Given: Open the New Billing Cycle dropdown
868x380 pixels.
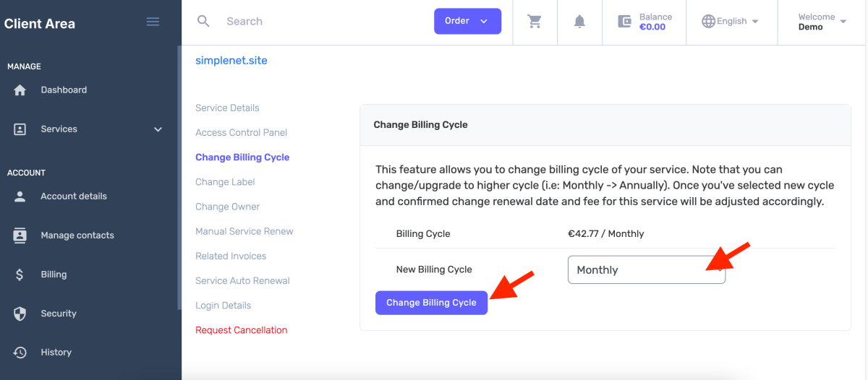Looking at the screenshot, I should 646,270.
